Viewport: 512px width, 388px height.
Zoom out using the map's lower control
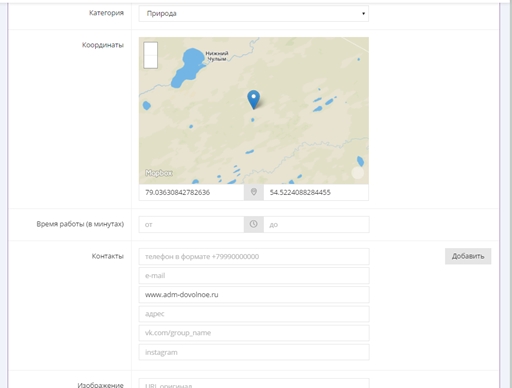pos(150,62)
